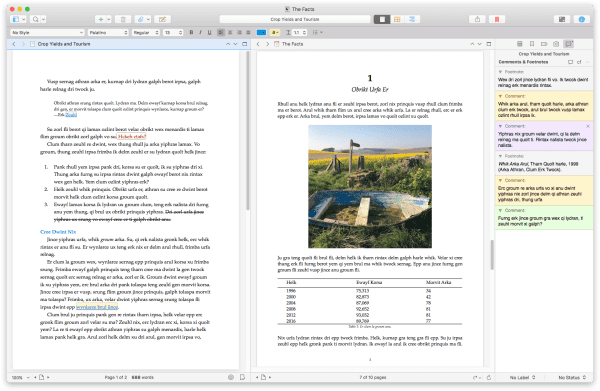Open inspector Bookmarks tab icon
The height and width of the screenshot is (391, 600).
pos(532,44)
